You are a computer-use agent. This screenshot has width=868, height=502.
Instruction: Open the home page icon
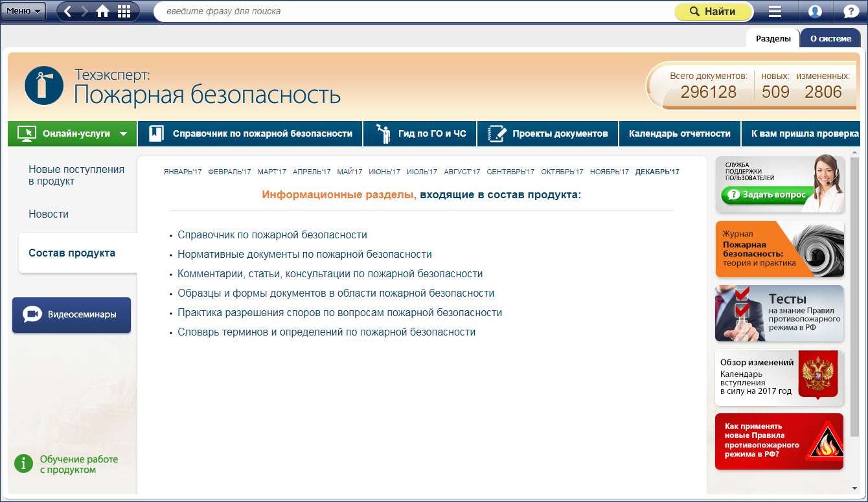tap(102, 11)
